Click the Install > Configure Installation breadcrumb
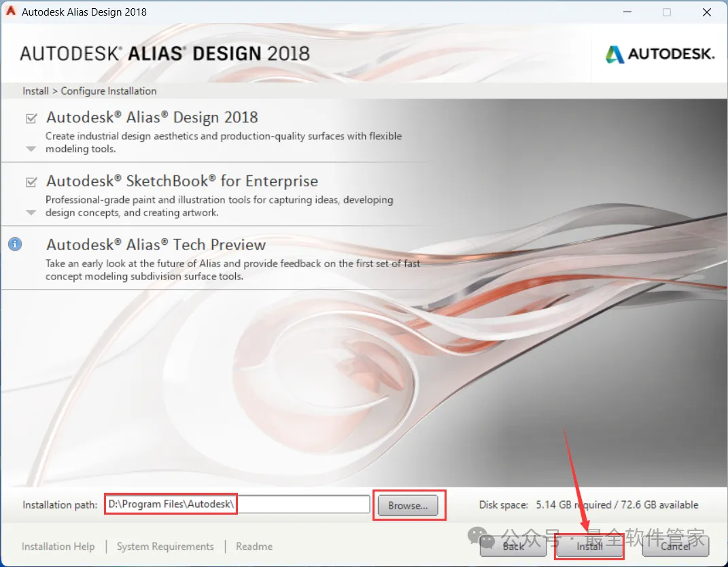This screenshot has width=728, height=567. coord(90,91)
